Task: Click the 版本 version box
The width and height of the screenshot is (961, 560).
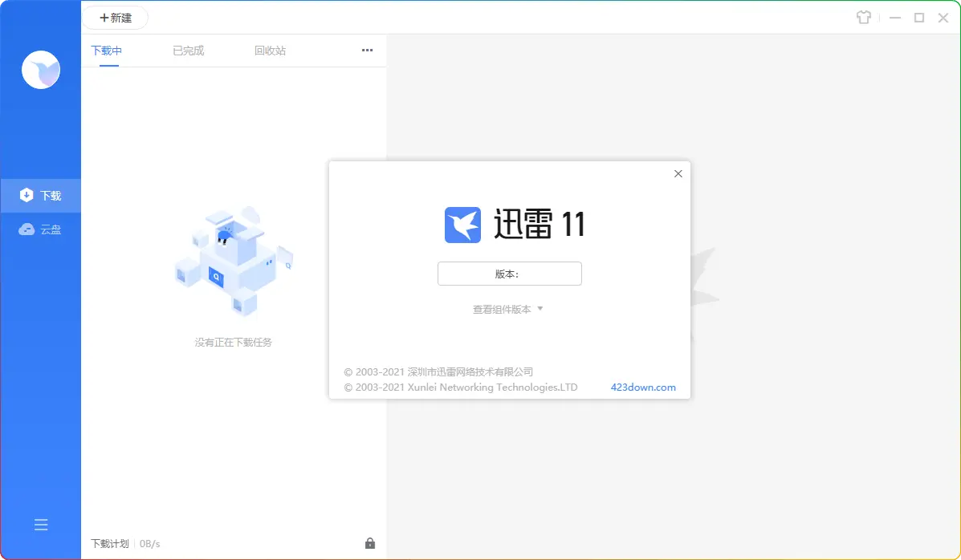Action: (x=509, y=274)
